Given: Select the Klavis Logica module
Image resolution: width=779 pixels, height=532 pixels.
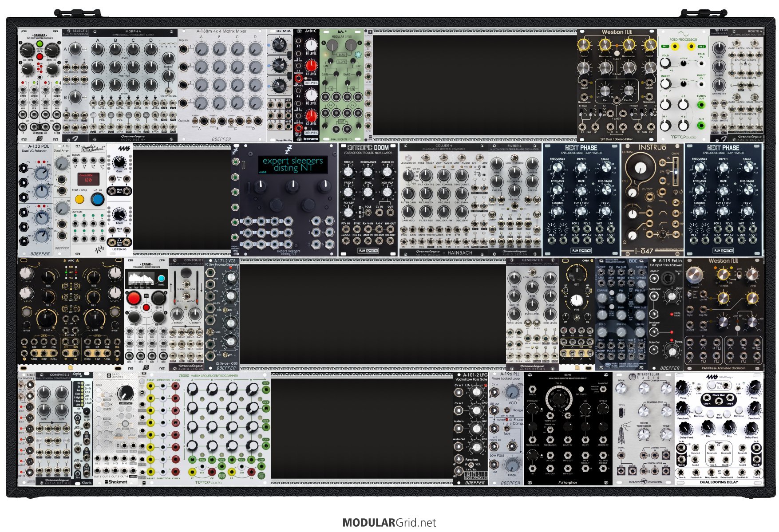Looking at the screenshot, I should click(x=82, y=429).
